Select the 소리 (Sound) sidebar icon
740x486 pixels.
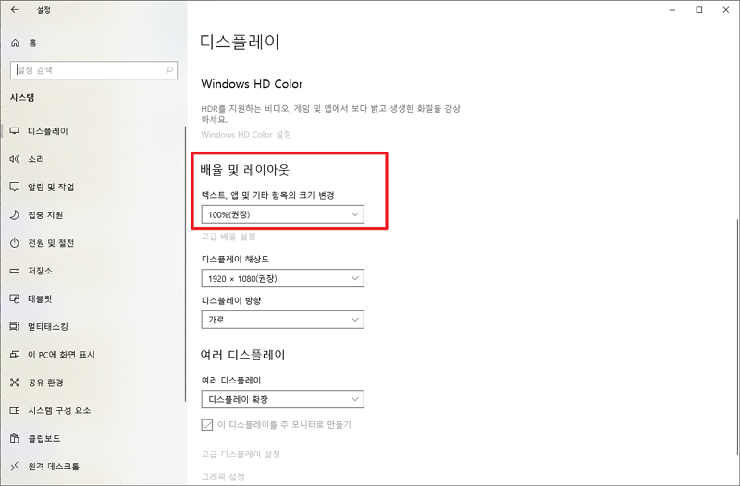coord(14,159)
